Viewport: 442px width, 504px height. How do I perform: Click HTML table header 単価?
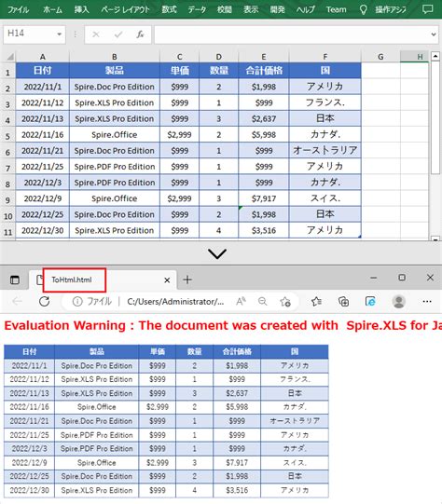click(x=158, y=351)
